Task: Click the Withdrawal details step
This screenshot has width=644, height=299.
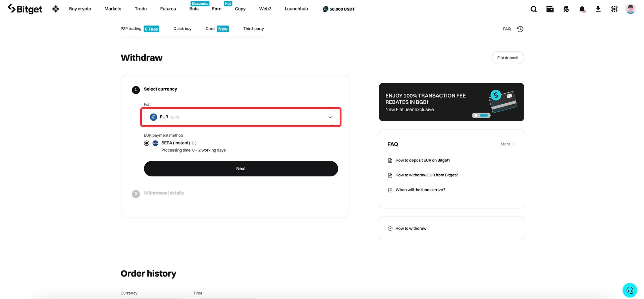Action: coord(164,193)
